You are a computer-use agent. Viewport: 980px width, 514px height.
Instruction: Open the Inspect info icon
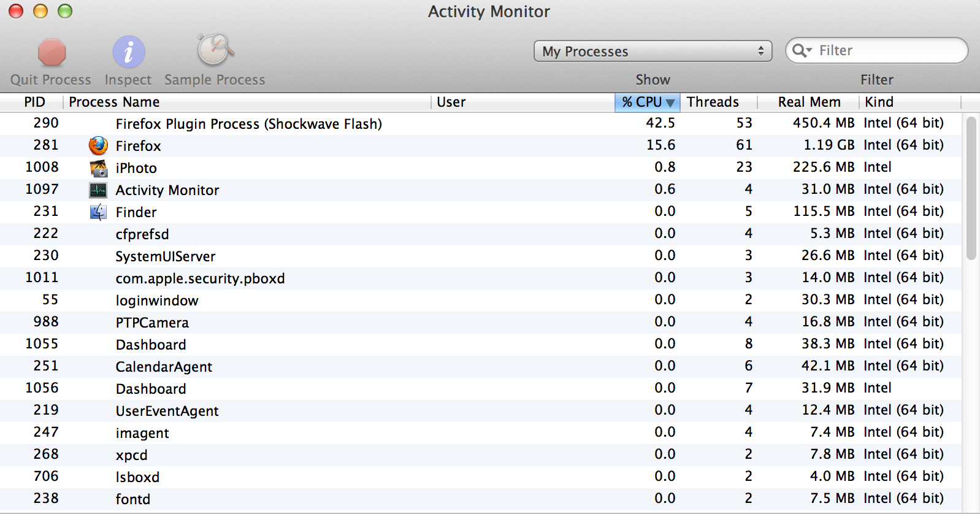[128, 52]
